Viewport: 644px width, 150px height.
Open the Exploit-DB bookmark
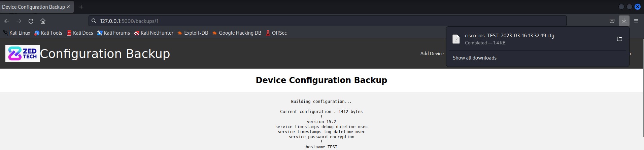[193, 33]
